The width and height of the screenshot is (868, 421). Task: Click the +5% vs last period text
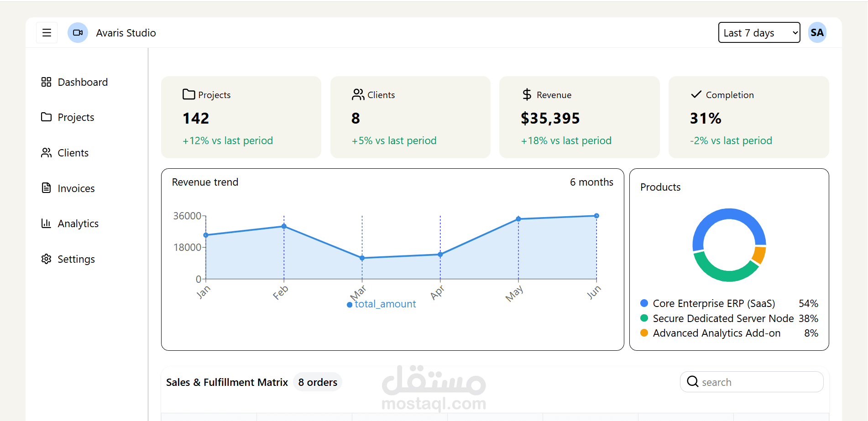[394, 140]
